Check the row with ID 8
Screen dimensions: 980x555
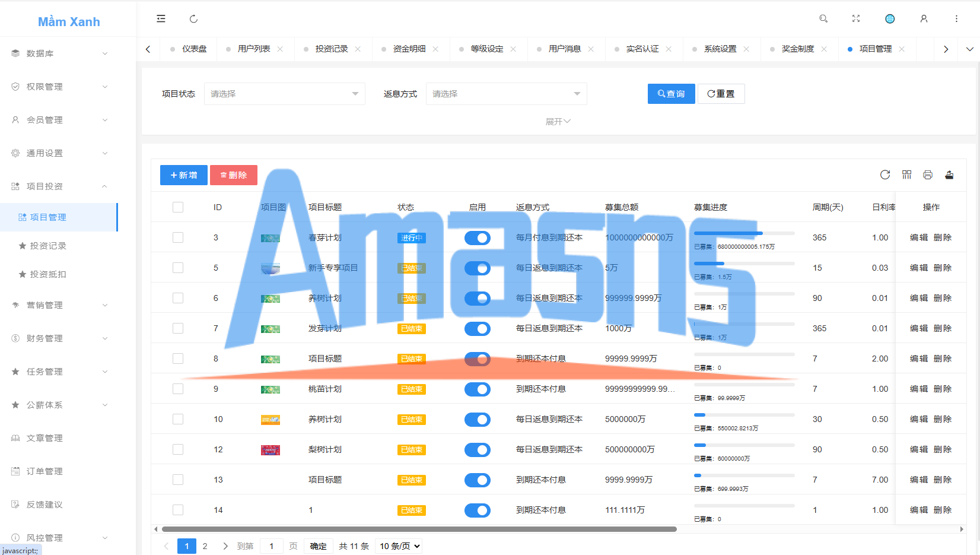point(178,359)
